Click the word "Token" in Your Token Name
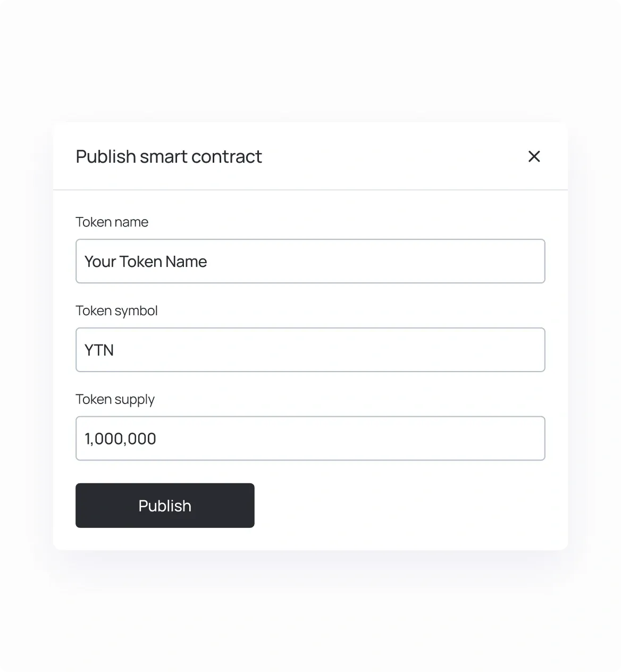The width and height of the screenshot is (621, 672). (140, 262)
